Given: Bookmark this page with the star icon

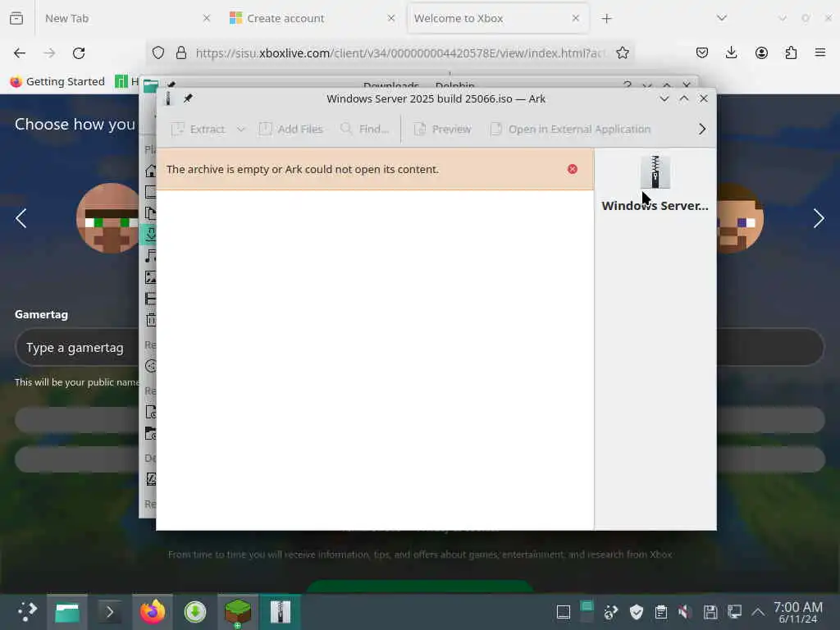Looking at the screenshot, I should coord(622,53).
